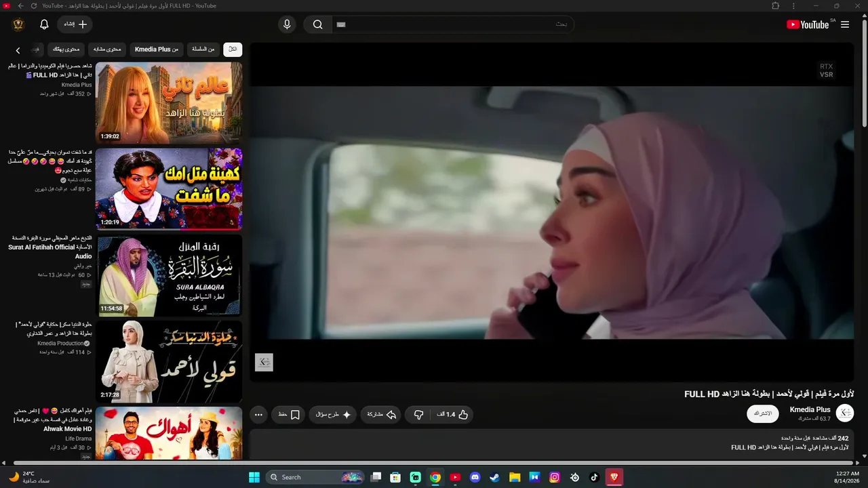
Task: Open Brave browser from the taskbar
Action: click(x=614, y=477)
